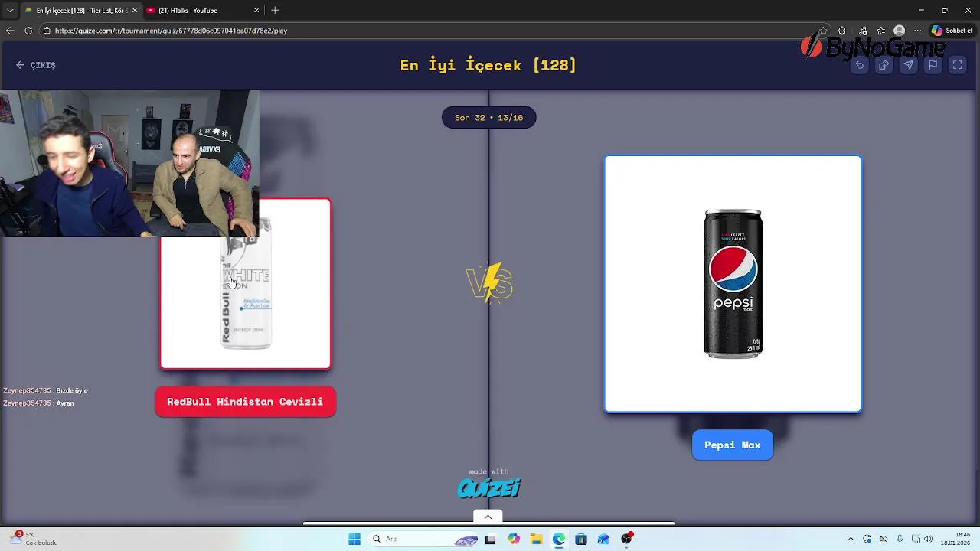Close the HTalks YouTube tab
Viewport: 980px width, 551px height.
click(256, 10)
